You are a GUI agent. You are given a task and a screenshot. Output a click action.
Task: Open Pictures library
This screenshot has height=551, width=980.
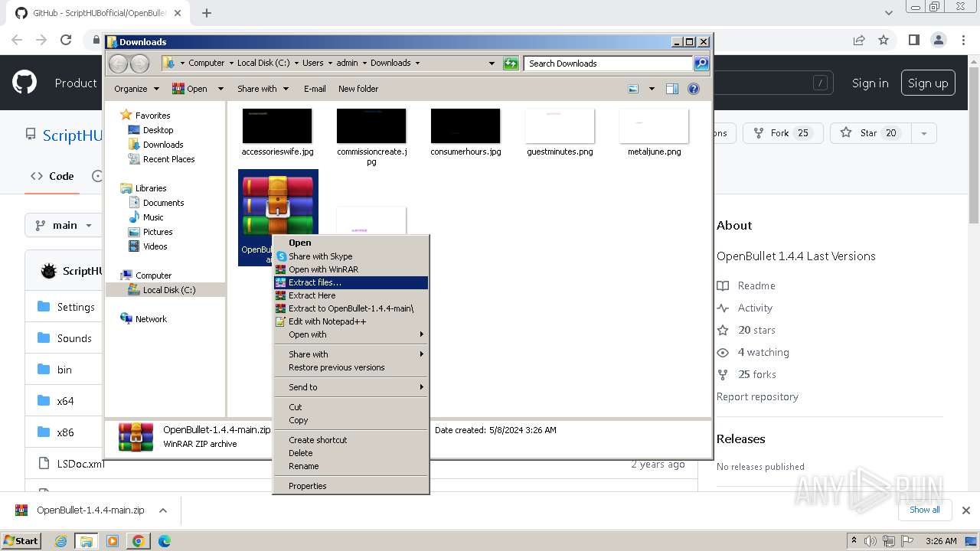(157, 232)
